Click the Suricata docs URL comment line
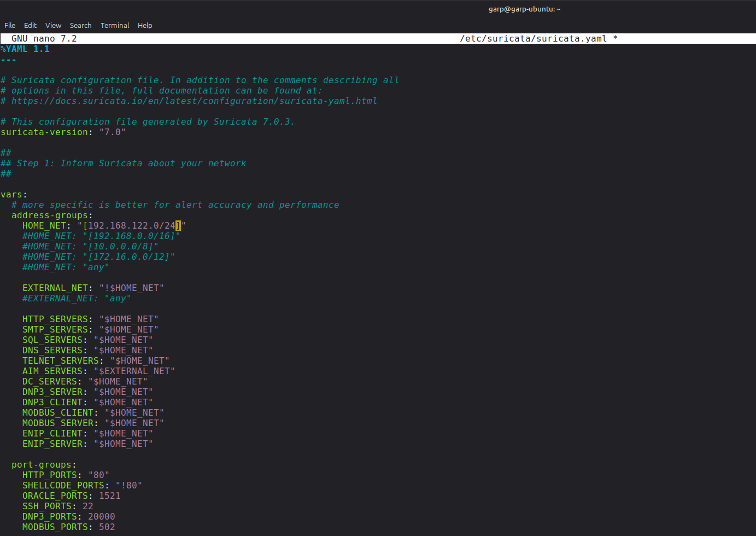Viewport: 756px width, 536px height. click(189, 101)
